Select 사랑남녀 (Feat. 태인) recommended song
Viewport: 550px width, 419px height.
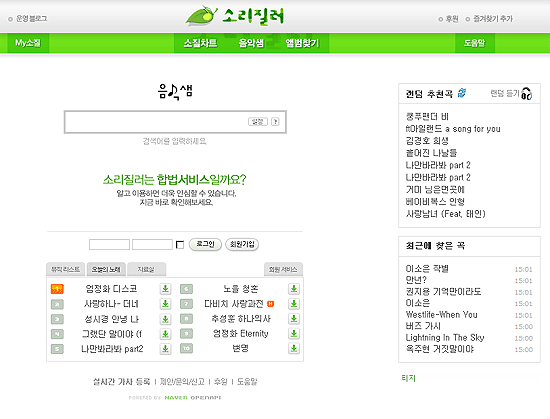(445, 214)
